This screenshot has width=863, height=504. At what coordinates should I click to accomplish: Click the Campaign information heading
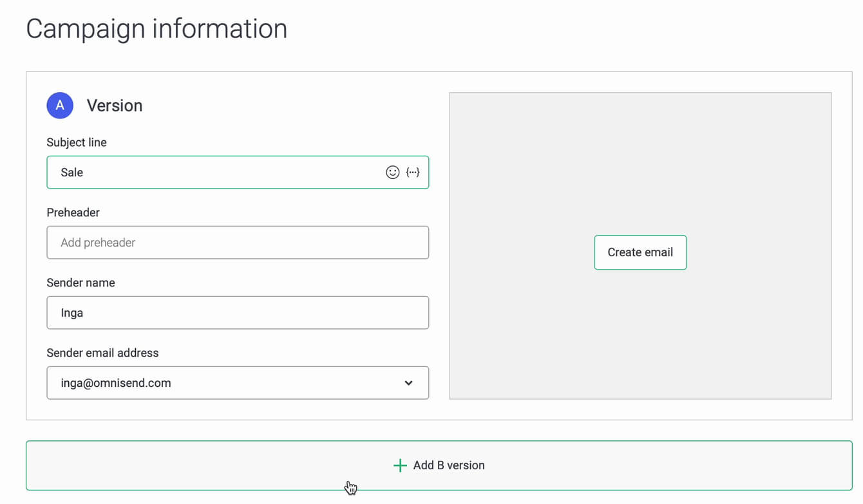click(x=156, y=29)
